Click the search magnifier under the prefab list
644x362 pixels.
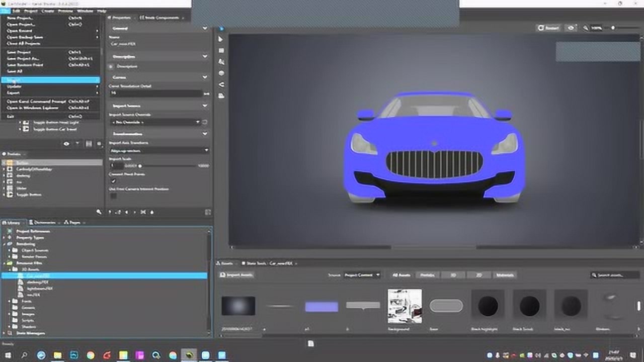100,212
